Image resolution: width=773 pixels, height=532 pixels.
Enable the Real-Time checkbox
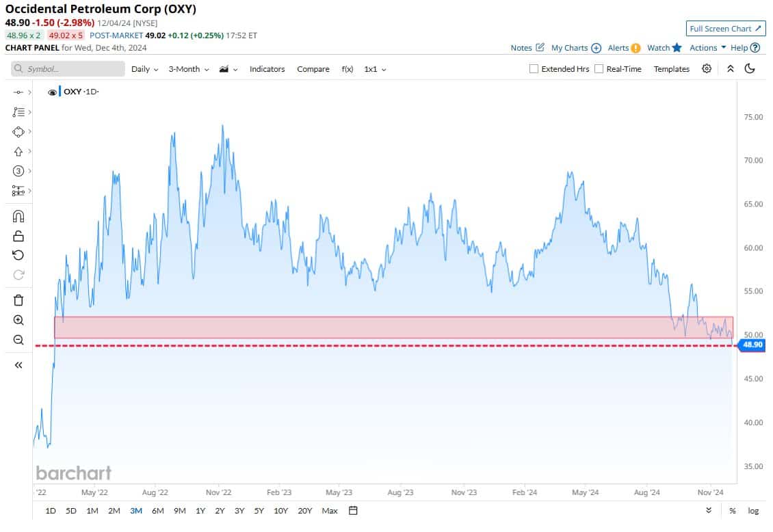pos(599,68)
